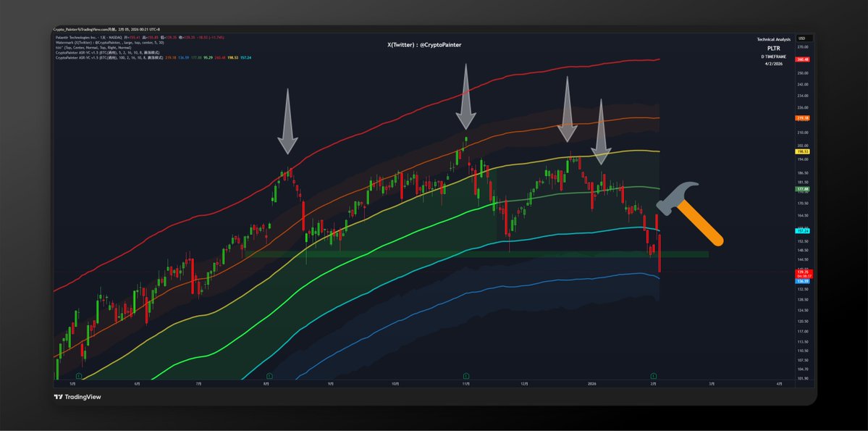Click the 139.35 last price label
The image size is (868, 431).
pyautogui.click(x=802, y=272)
